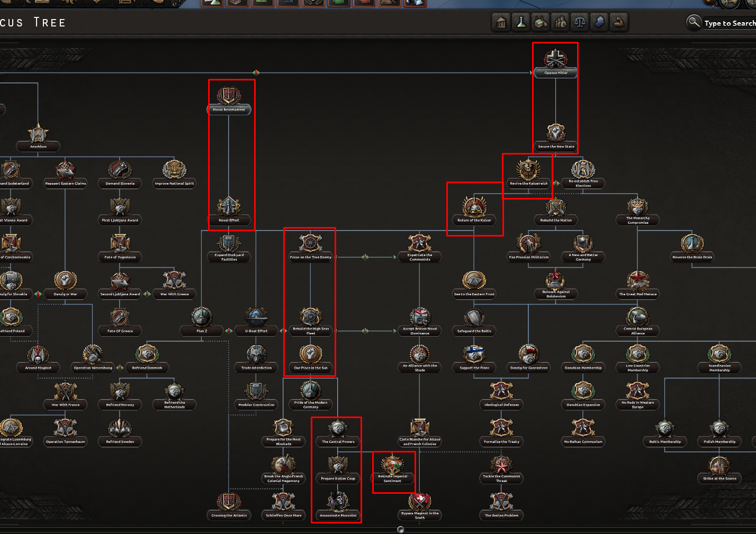
Task: Select the Befriend Denmark focus
Action: coord(147,358)
